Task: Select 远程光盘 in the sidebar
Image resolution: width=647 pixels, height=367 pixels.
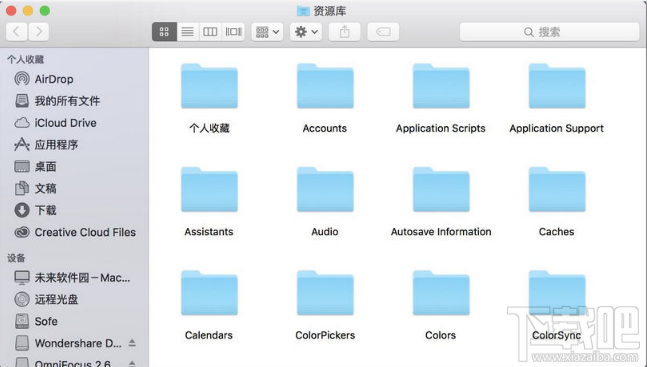Action: pos(46,299)
